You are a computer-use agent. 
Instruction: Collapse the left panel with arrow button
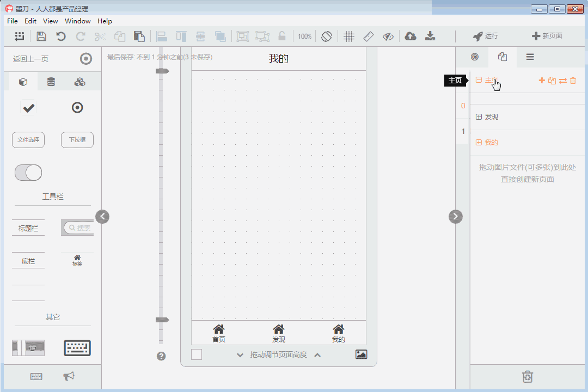102,217
